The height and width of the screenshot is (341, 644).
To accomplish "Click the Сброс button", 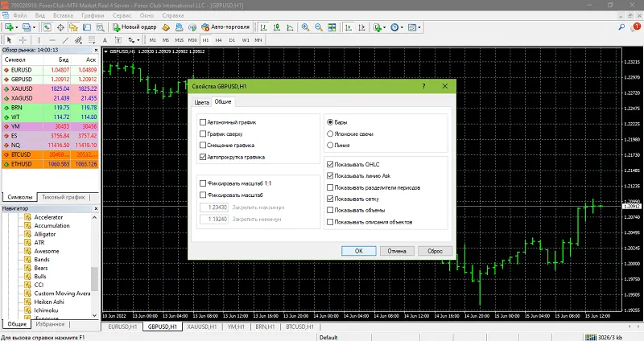I will click(435, 251).
